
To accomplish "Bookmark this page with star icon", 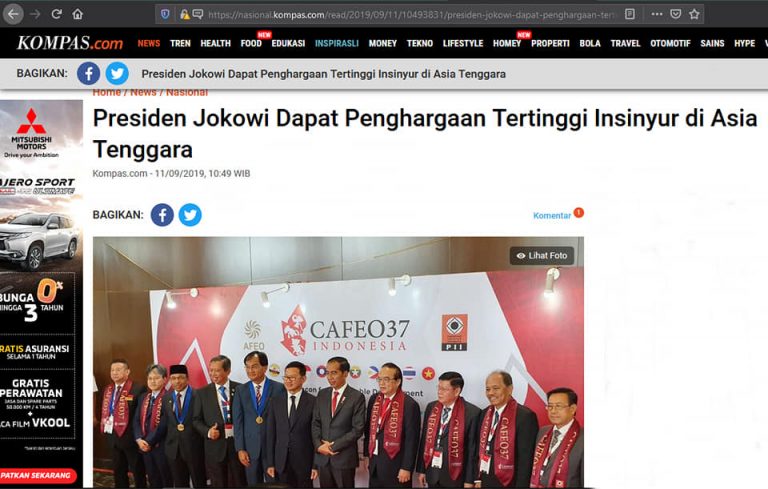I will [x=694, y=14].
